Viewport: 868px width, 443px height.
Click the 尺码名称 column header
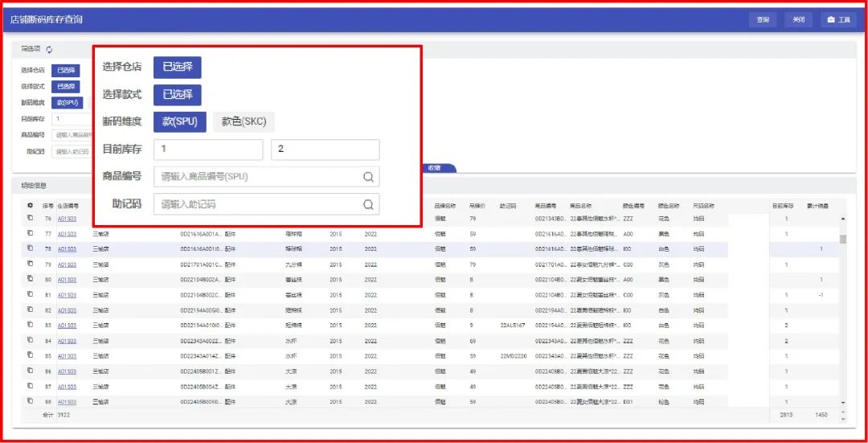coord(703,206)
